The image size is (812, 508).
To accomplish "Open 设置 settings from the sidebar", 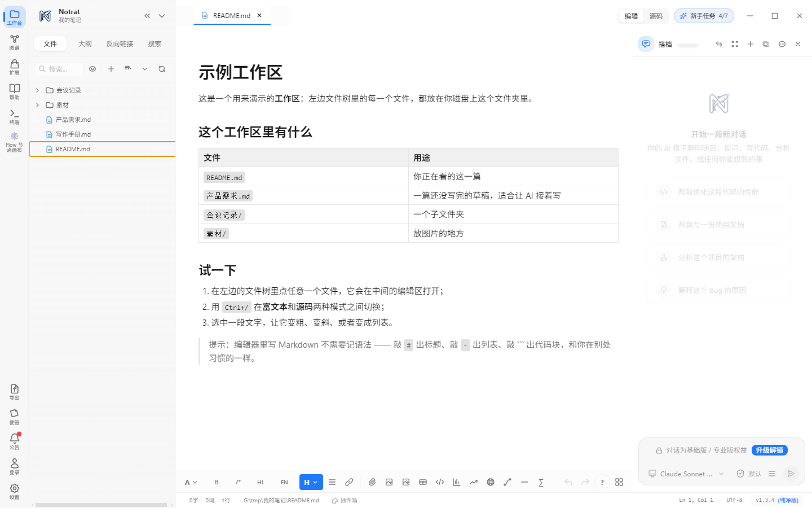I will point(15,491).
